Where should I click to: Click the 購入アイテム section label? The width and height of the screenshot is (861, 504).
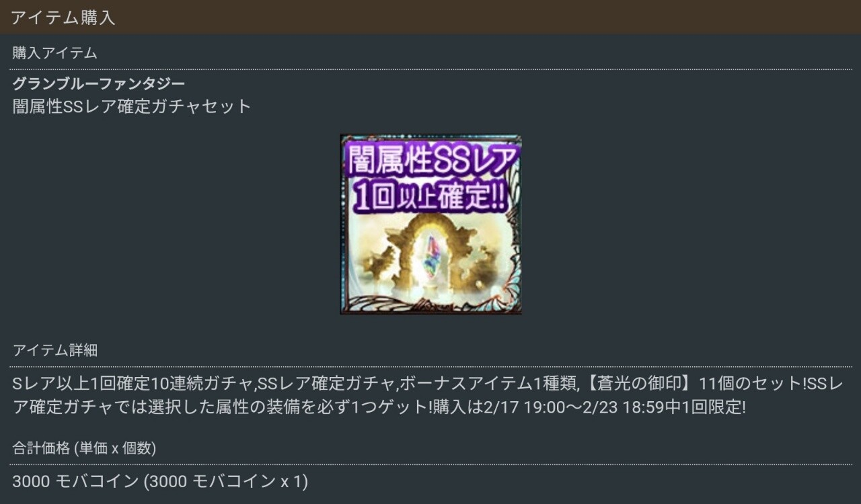click(x=54, y=53)
